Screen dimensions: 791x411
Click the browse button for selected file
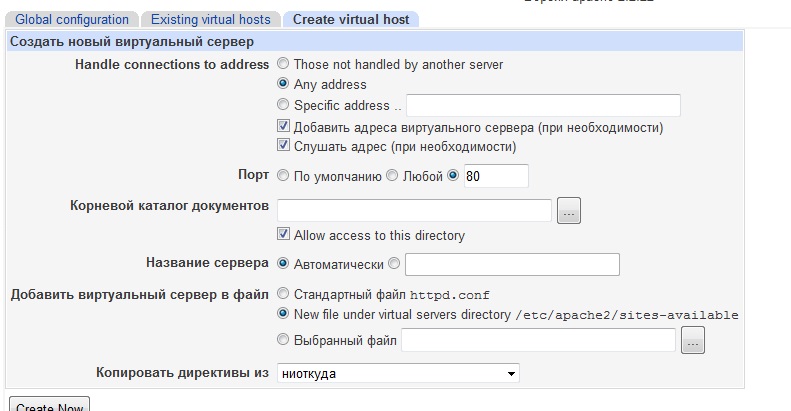[693, 341]
